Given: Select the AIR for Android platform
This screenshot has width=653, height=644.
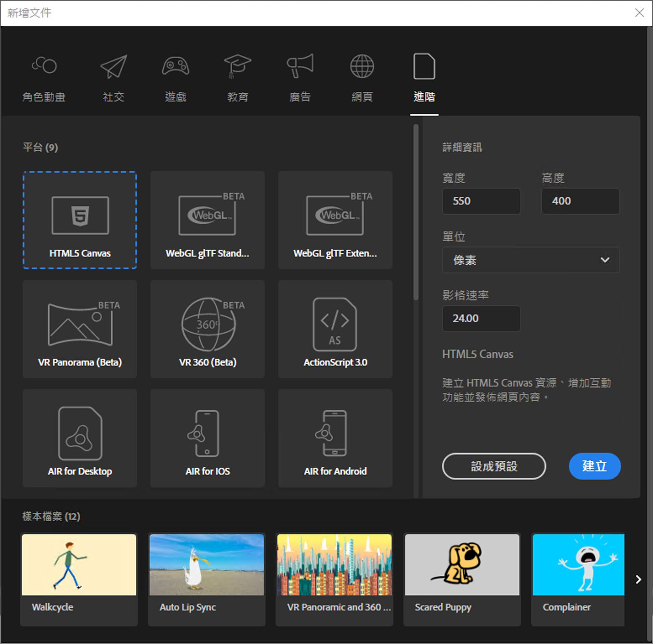Looking at the screenshot, I should click(x=334, y=438).
